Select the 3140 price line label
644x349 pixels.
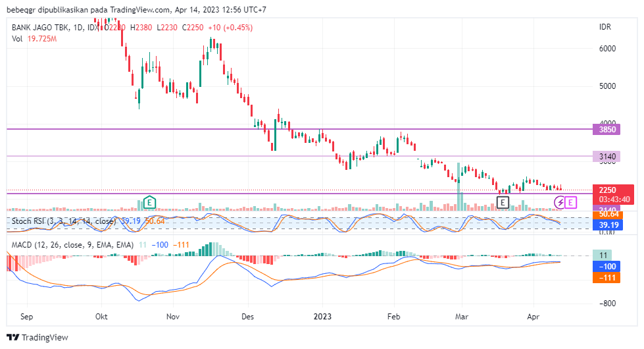(607, 157)
